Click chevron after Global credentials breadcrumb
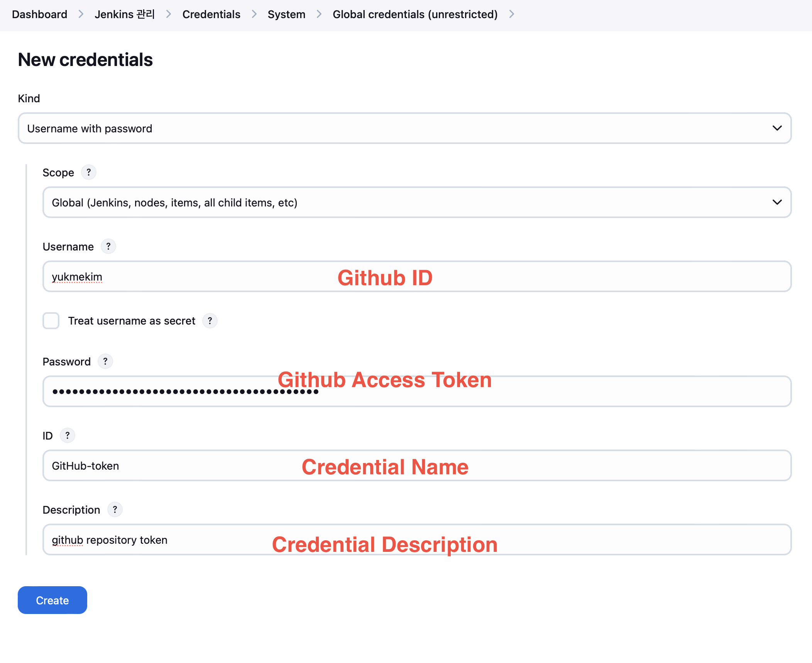Viewport: 812px width, 663px height. [x=512, y=14]
